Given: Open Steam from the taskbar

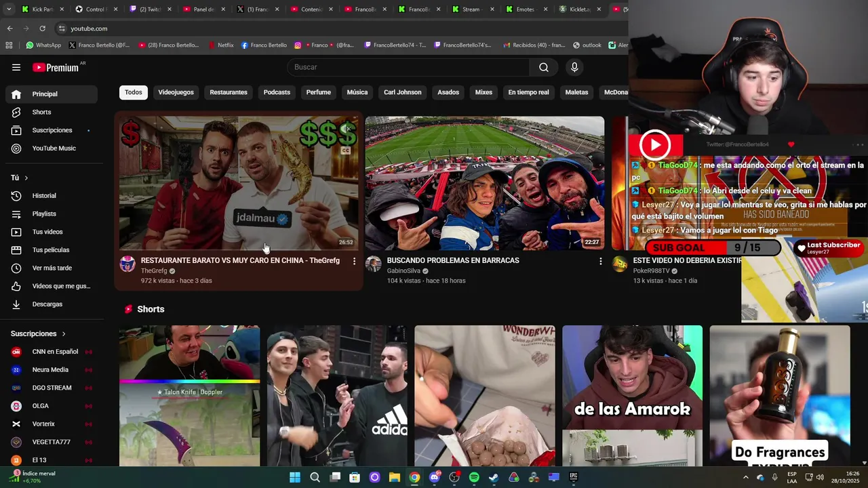Looking at the screenshot, I should [494, 477].
